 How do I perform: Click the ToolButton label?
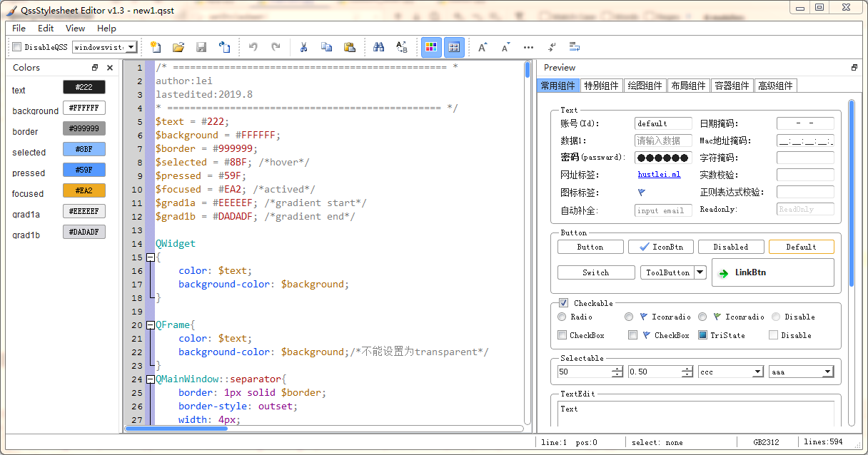coord(667,272)
